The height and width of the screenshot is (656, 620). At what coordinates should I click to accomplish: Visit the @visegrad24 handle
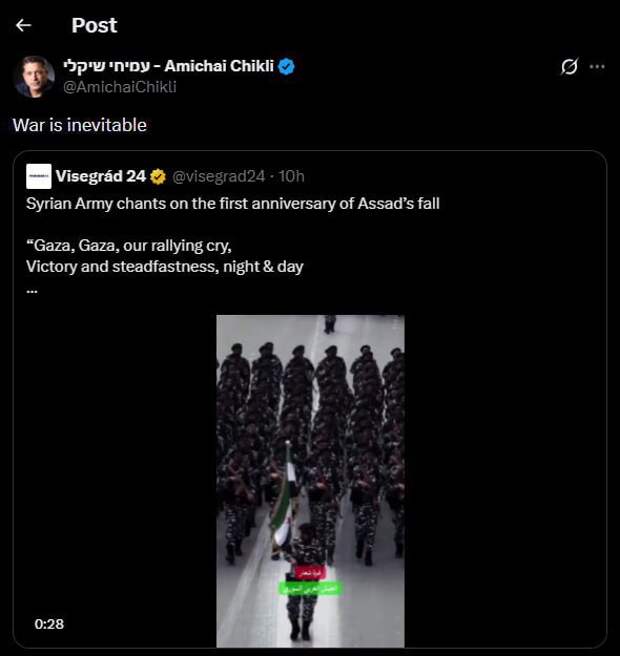pos(219,177)
